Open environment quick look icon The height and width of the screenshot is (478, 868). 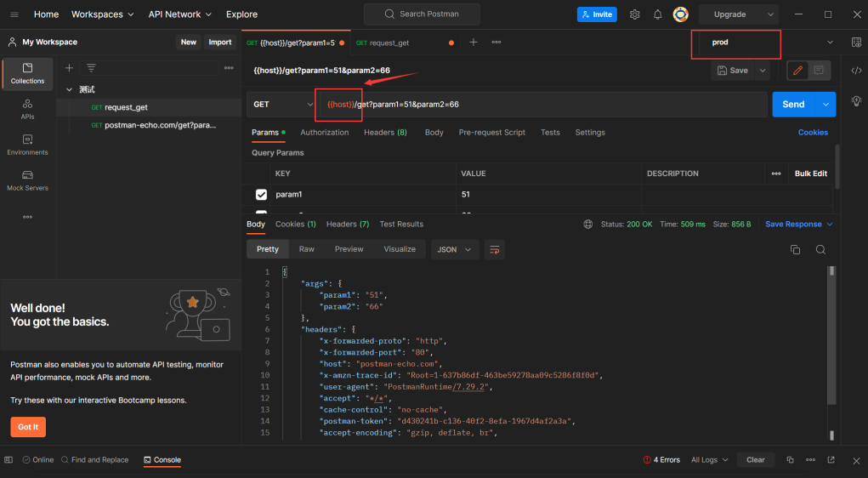tap(856, 42)
